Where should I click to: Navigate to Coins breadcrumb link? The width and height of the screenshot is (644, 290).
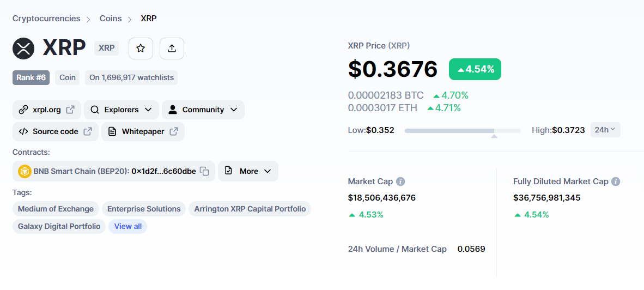pyautogui.click(x=111, y=19)
